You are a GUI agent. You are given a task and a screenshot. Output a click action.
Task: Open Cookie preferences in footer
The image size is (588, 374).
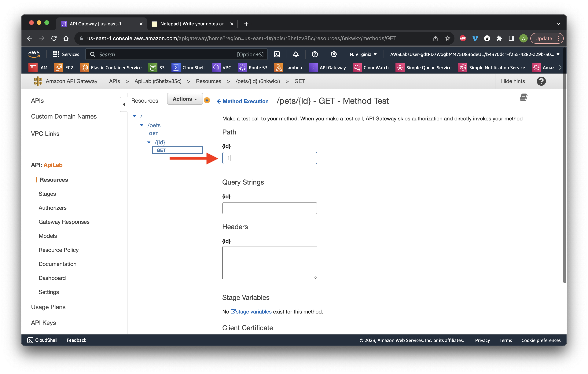pyautogui.click(x=541, y=340)
